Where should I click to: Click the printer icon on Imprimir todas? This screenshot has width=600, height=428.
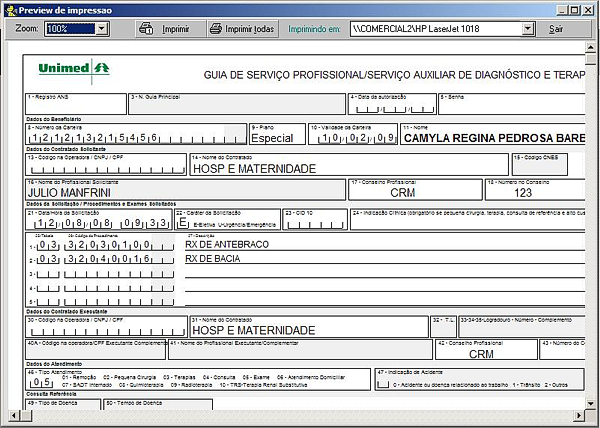click(x=215, y=29)
